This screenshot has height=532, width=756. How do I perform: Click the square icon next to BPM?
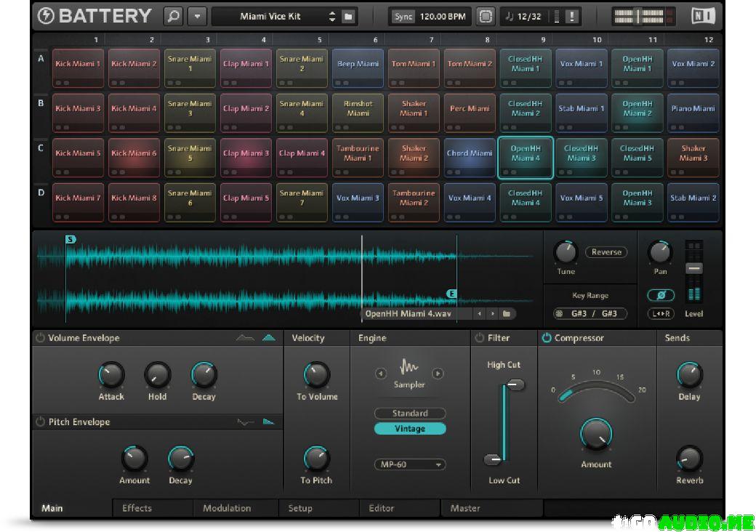[486, 17]
